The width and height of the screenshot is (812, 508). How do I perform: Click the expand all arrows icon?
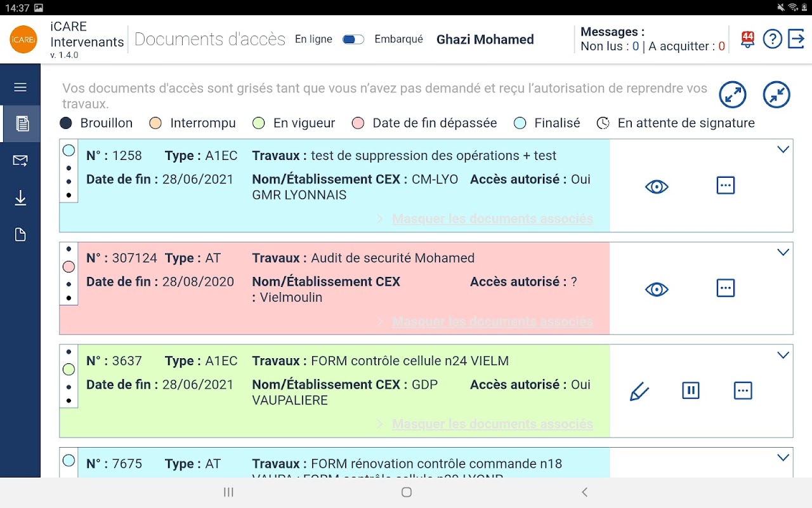(x=733, y=95)
